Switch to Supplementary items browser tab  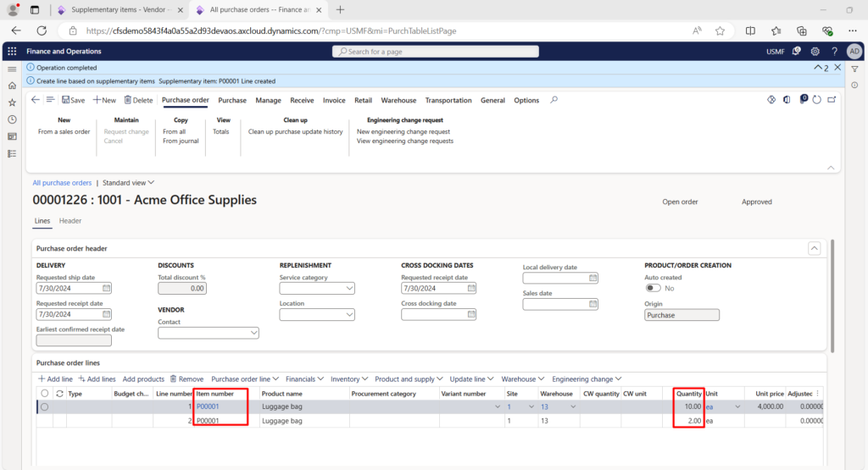click(x=119, y=10)
